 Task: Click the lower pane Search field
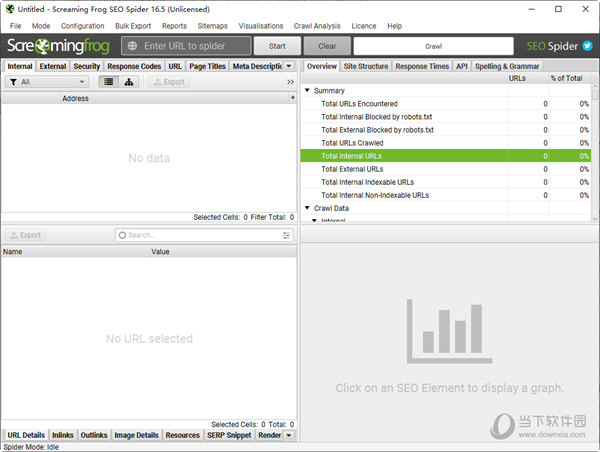coord(204,235)
